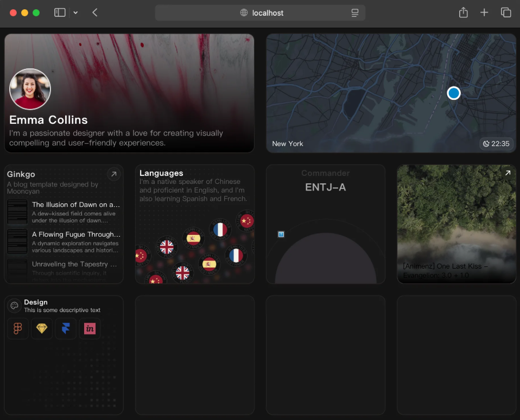This screenshot has height=420, width=520.
Task: Toggle the Safari sidebar
Action: click(60, 12)
